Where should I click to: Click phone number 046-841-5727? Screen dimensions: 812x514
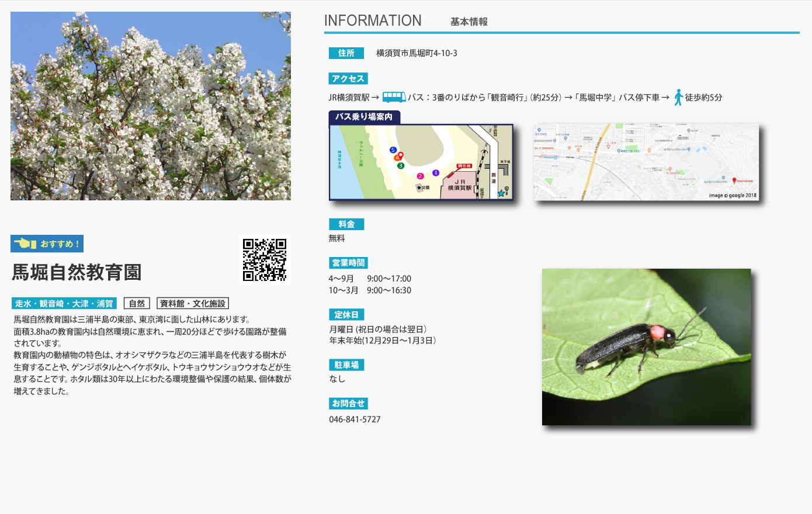[x=355, y=419]
